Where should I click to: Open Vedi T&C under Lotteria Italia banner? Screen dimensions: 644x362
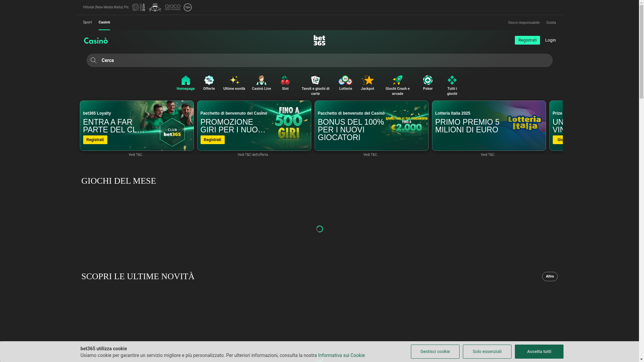(488, 155)
